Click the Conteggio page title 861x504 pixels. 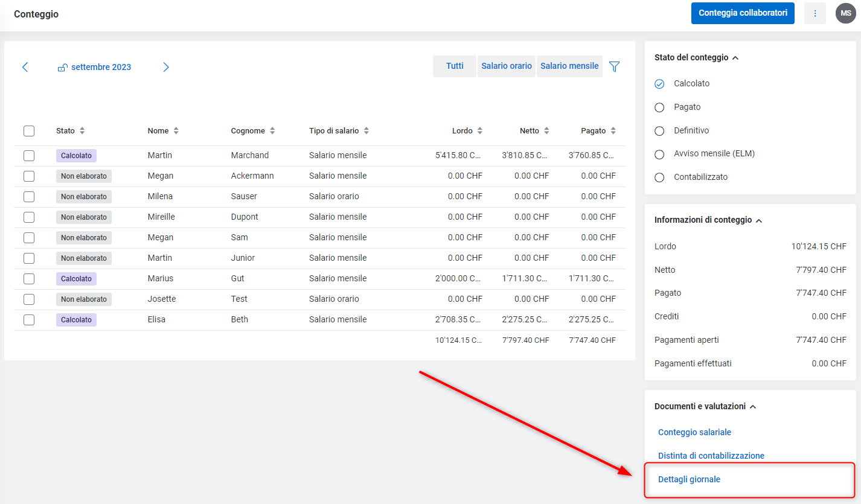(x=36, y=14)
